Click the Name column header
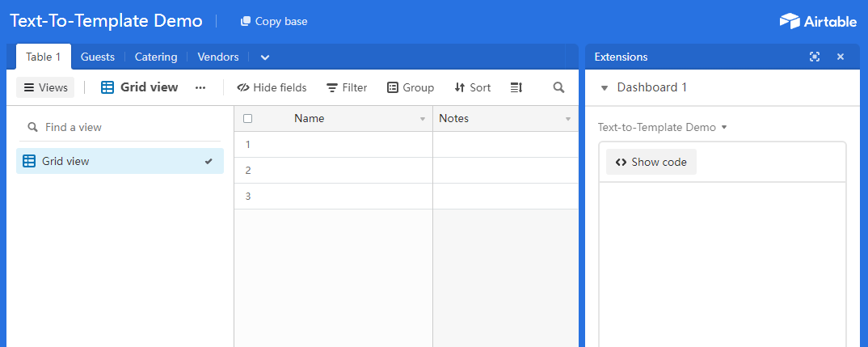 coord(333,119)
